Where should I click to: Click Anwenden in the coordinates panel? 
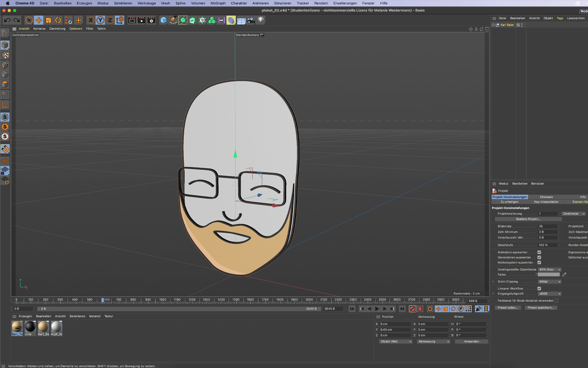pos(471,341)
